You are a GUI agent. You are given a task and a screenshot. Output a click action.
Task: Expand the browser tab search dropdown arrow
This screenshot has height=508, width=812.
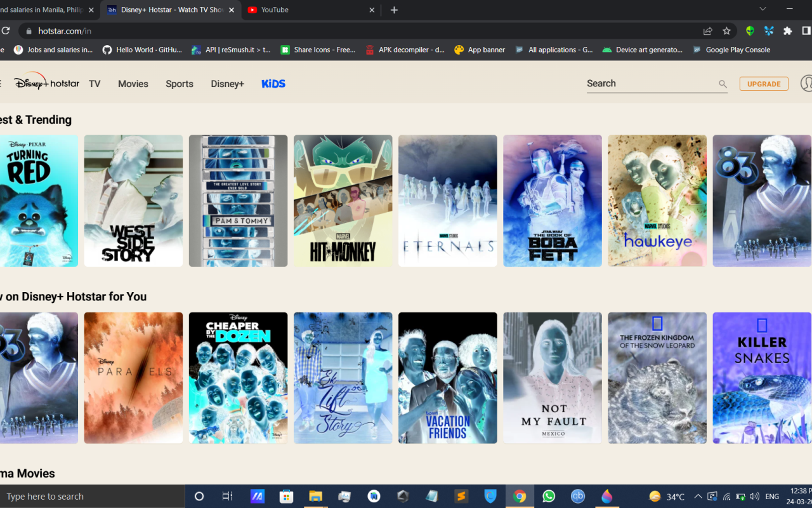click(x=762, y=10)
